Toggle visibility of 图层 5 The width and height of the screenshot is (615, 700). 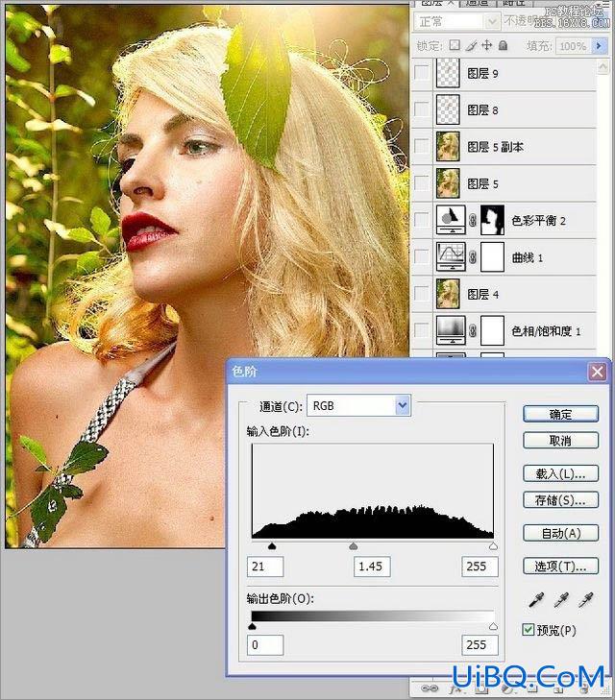click(x=421, y=183)
